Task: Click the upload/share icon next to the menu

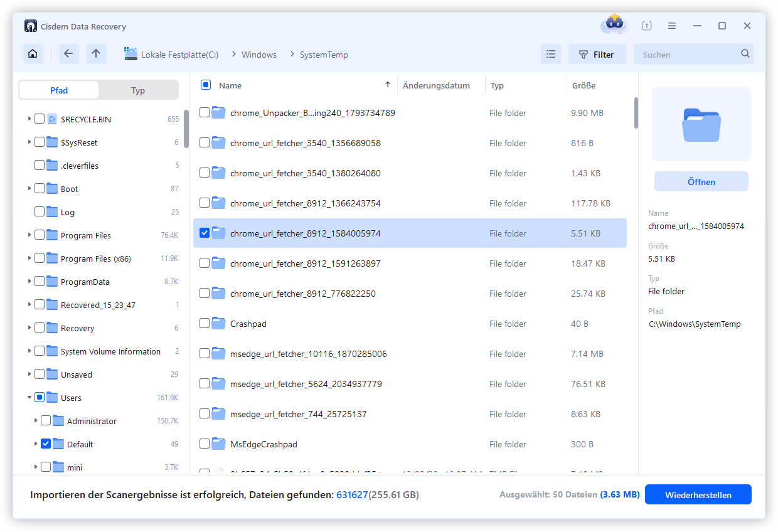Action: [x=646, y=26]
